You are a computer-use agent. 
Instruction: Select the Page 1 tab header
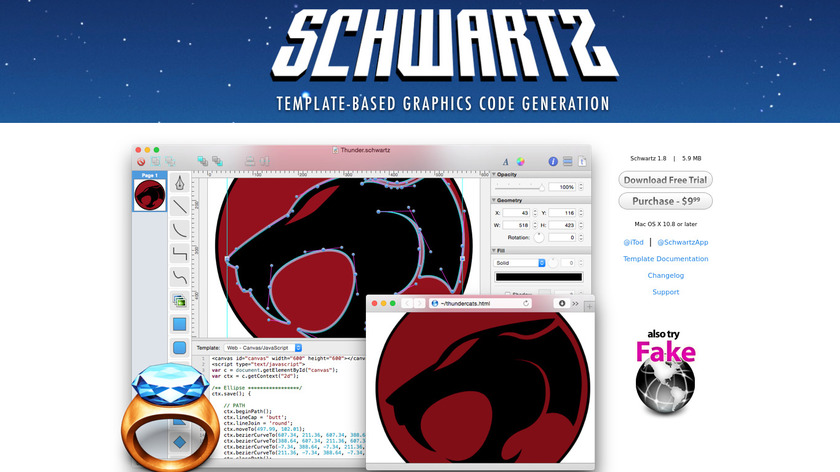point(149,175)
